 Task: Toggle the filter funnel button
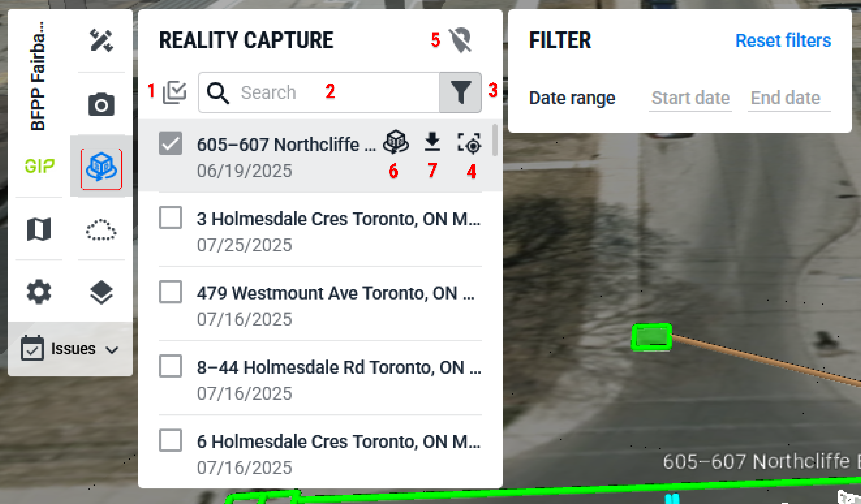point(460,92)
